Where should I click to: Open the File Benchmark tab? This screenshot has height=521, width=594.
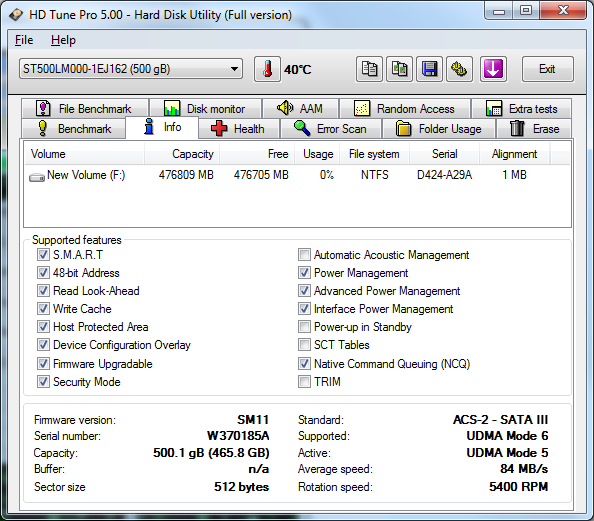(85, 109)
